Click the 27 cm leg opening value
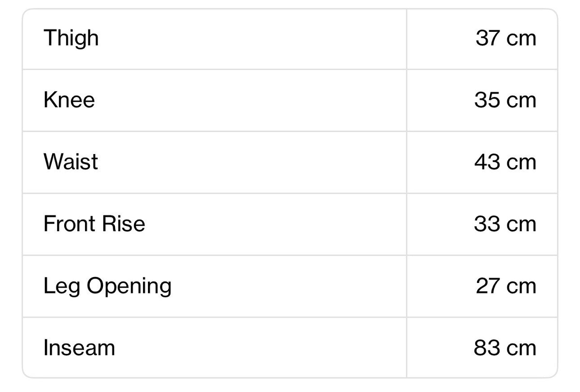 [506, 286]
